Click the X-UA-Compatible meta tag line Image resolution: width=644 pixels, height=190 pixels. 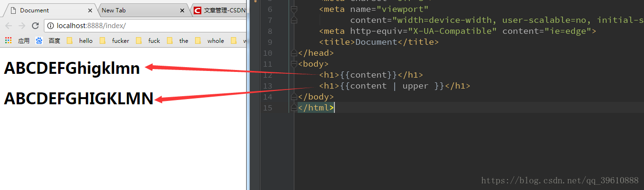[x=458, y=31]
